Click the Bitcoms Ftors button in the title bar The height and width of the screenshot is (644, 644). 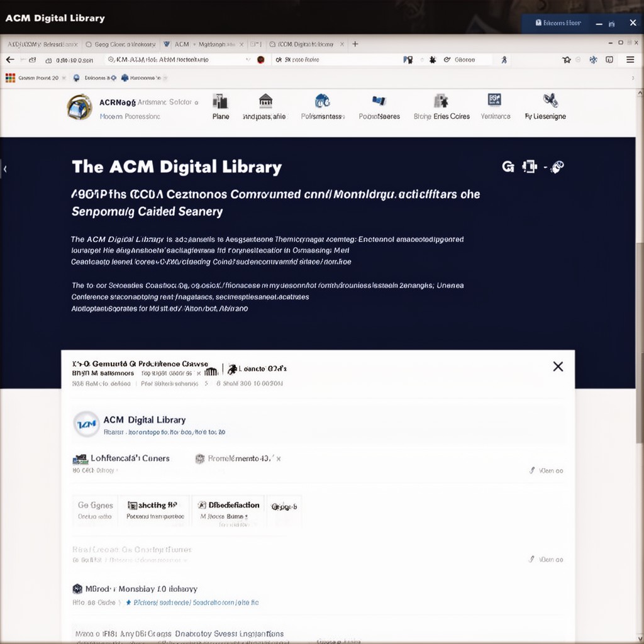pyautogui.click(x=558, y=23)
